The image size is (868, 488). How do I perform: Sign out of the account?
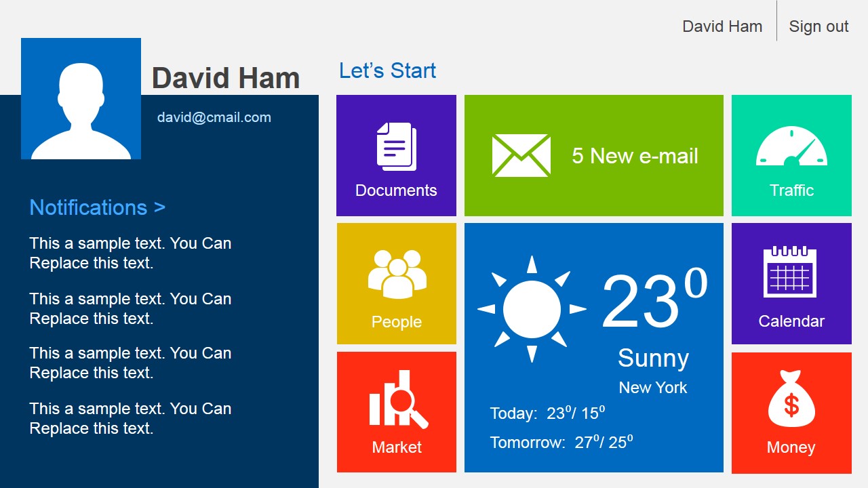coord(818,26)
